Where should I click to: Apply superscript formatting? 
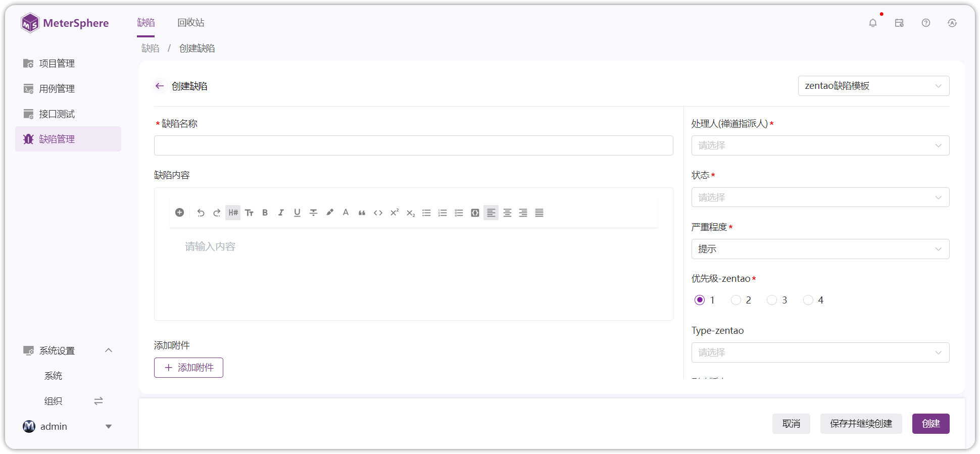tap(395, 213)
